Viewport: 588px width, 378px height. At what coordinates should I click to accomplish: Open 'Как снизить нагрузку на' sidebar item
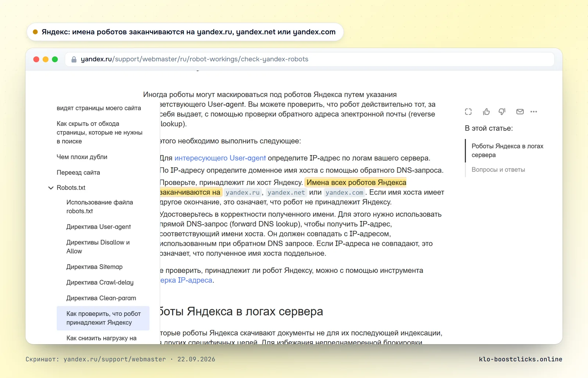pos(101,338)
